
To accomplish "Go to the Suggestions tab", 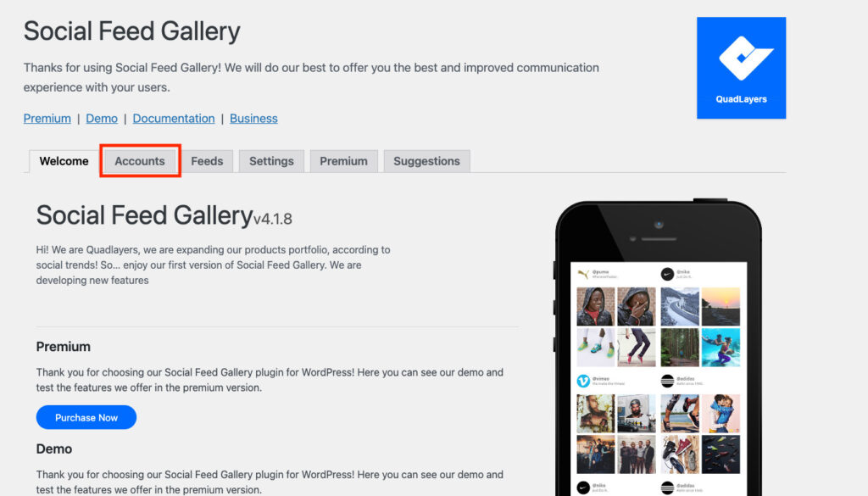I will click(427, 161).
